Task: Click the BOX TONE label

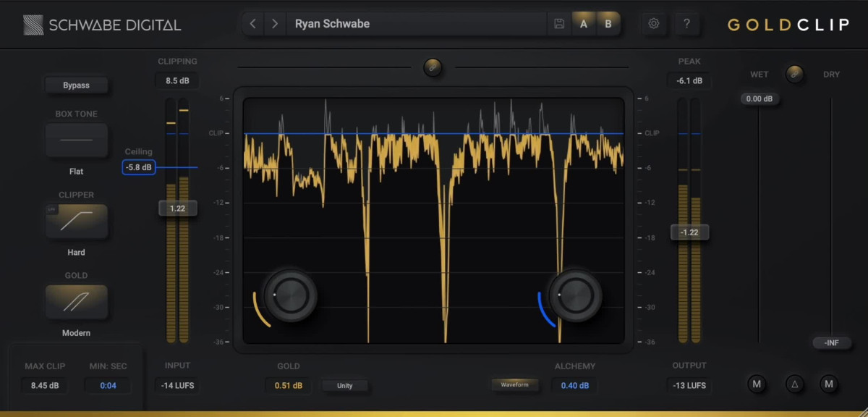Action: click(x=77, y=114)
